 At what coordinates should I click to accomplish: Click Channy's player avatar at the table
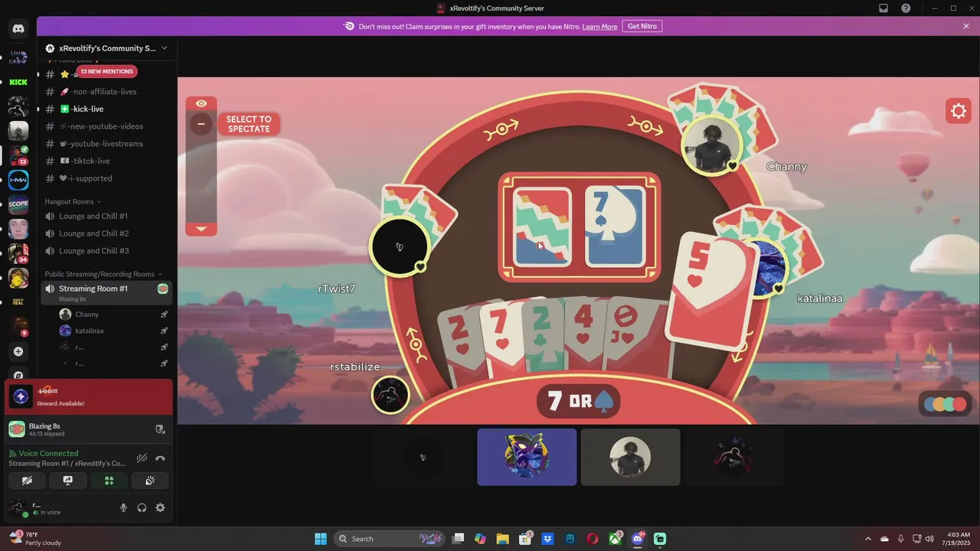tap(712, 146)
